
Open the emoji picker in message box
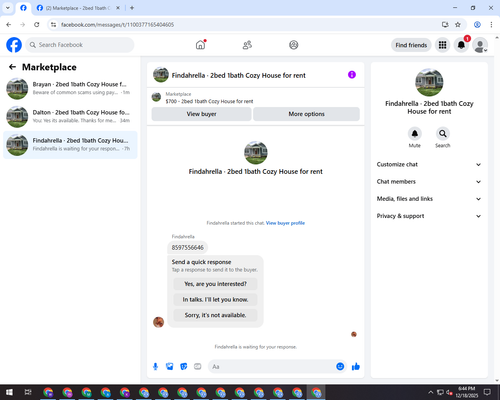coord(340,366)
